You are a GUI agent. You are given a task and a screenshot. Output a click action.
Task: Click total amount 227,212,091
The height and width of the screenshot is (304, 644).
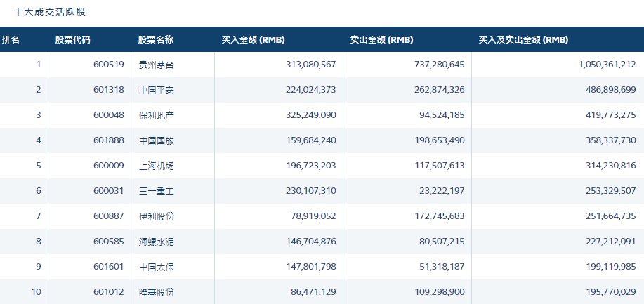click(x=611, y=242)
